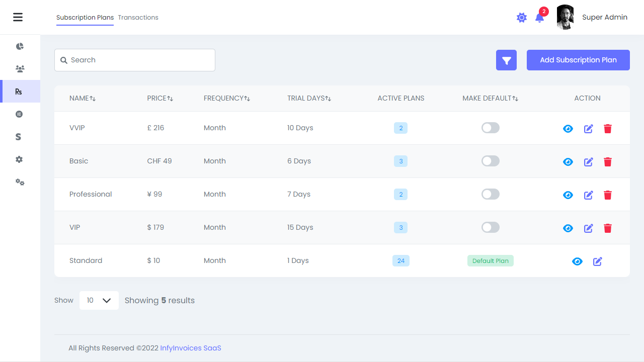The width and height of the screenshot is (644, 362).
Task: Open the filter dropdown button
Action: 506,60
